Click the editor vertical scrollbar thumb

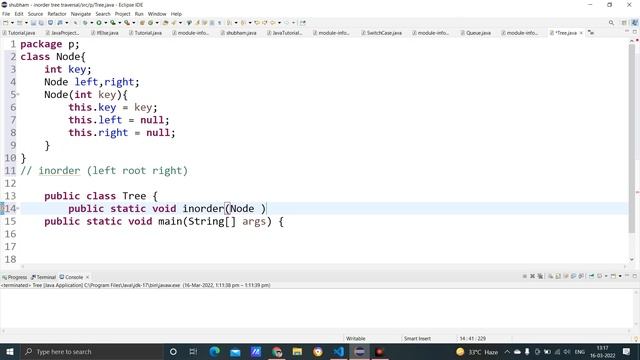tap(632, 139)
